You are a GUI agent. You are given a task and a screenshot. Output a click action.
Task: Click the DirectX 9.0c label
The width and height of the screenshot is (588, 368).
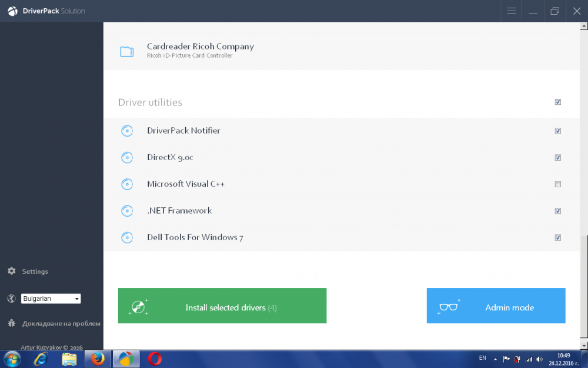point(170,157)
